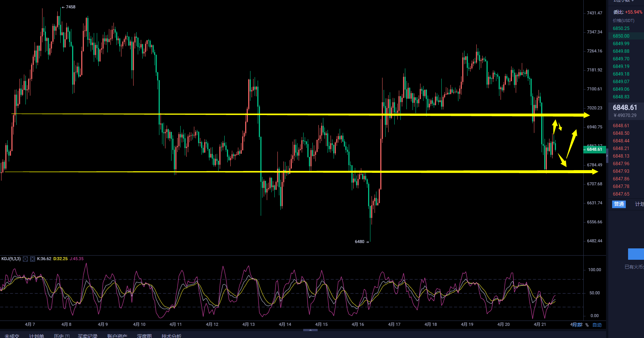Click the 6482.44 price axis label
Viewport: 644px width, 338px height.
(x=595, y=241)
